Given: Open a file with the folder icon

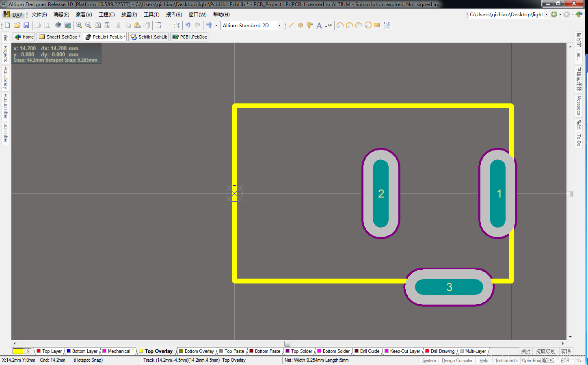Looking at the screenshot, I should [17, 25].
